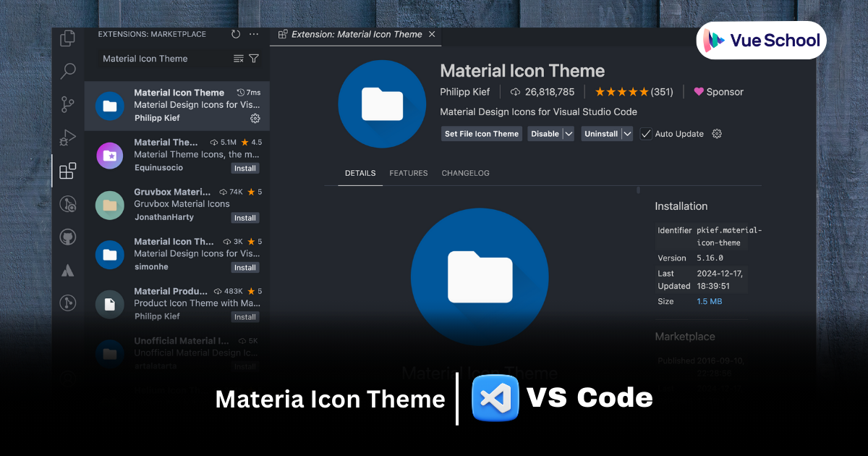Image resolution: width=868 pixels, height=456 pixels.
Task: Open the Run and Debug view
Action: pos(68,138)
